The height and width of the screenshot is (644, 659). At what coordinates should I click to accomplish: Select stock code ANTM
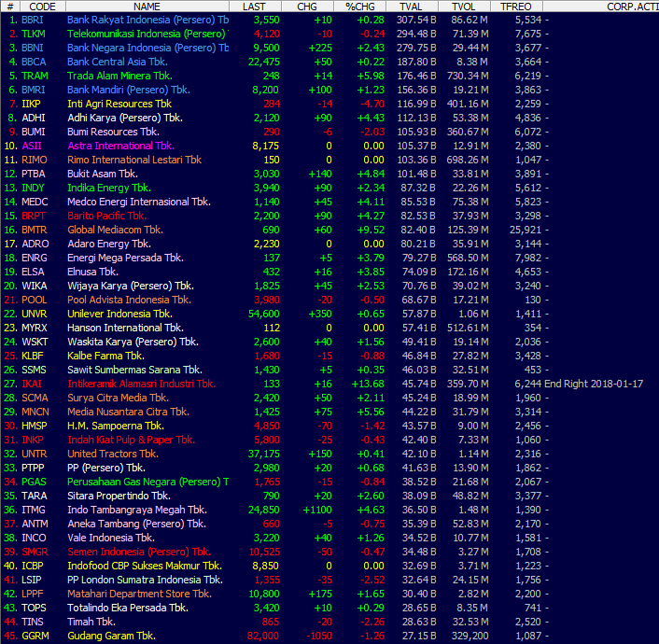(35, 524)
